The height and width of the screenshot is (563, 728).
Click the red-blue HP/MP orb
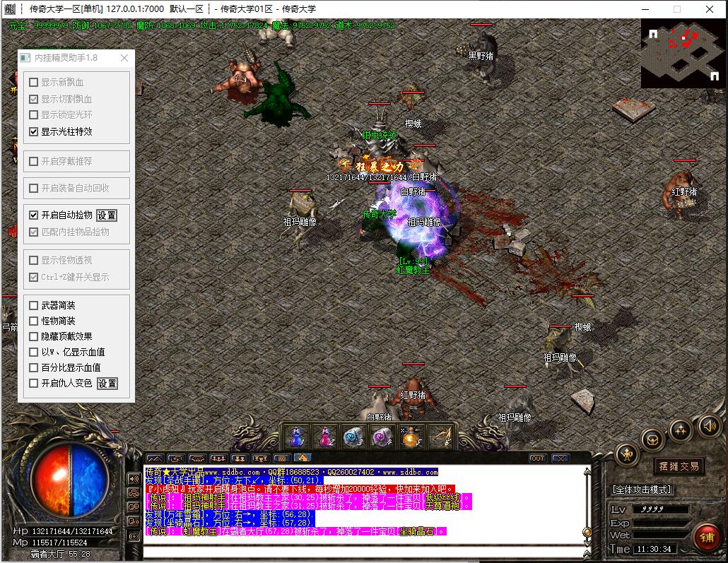[71, 480]
